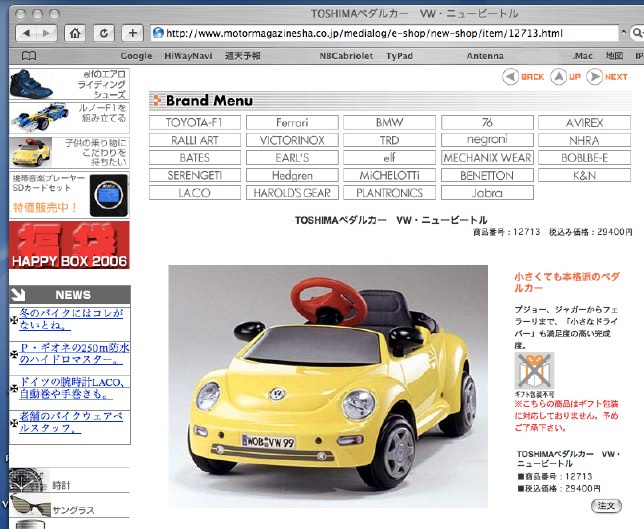Viewport: 644px width, 529px height.
Task: Click the globe icon in the address bar
Action: point(158,33)
